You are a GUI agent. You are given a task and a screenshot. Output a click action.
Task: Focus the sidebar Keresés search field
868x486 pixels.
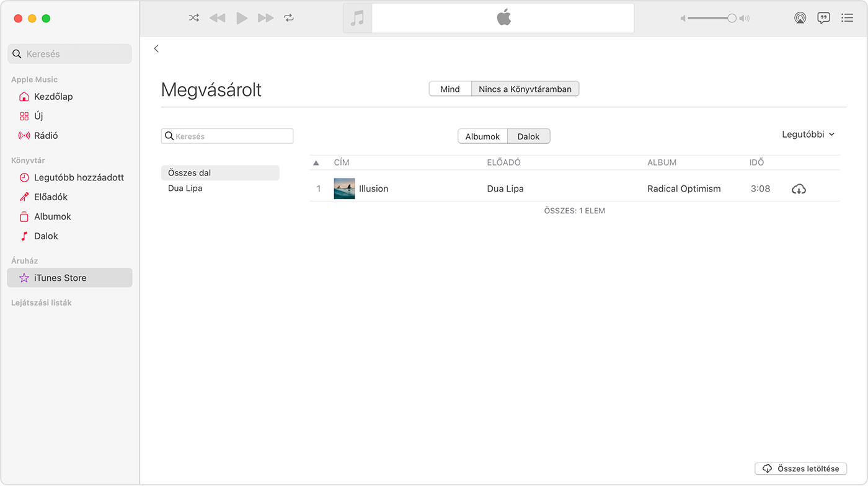(x=69, y=54)
